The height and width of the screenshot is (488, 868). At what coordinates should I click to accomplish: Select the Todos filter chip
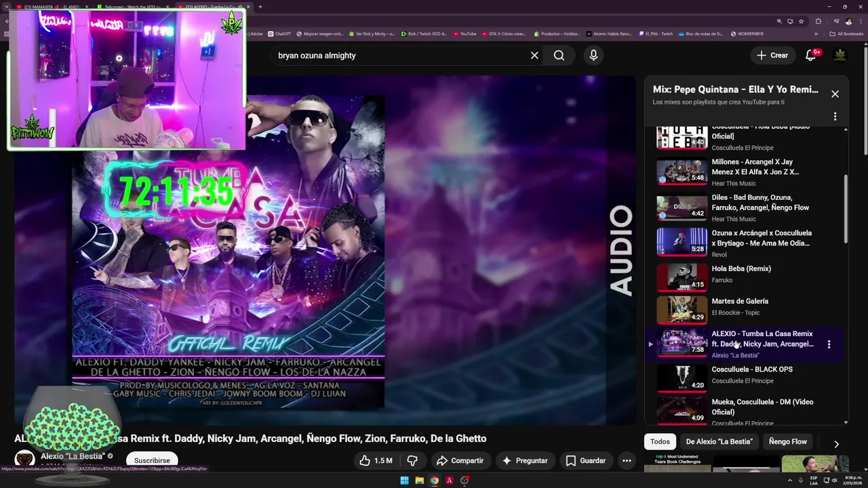660,442
